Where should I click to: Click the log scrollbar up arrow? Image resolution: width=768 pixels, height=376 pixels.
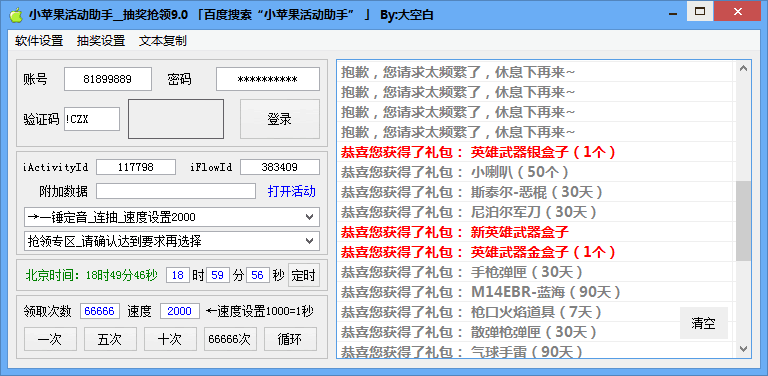744,69
